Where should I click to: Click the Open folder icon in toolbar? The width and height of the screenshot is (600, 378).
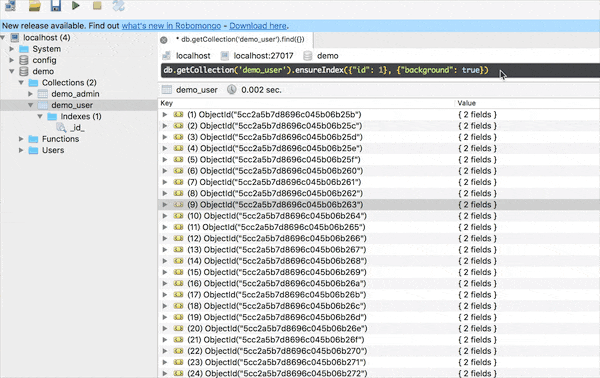click(35, 5)
